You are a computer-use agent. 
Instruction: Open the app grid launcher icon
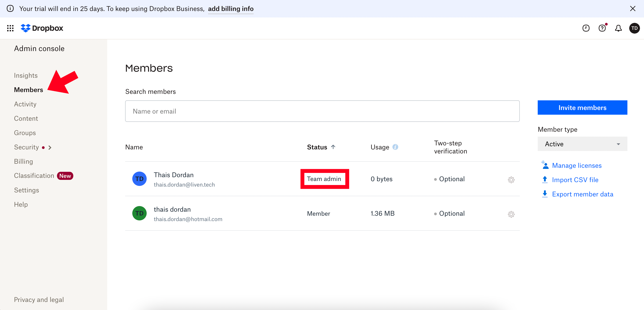[x=10, y=28]
